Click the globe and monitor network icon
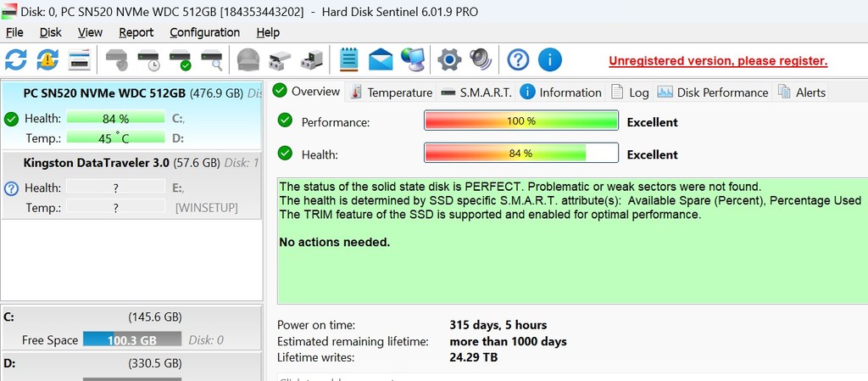Viewport: 868px width, 381px height. coord(413,59)
